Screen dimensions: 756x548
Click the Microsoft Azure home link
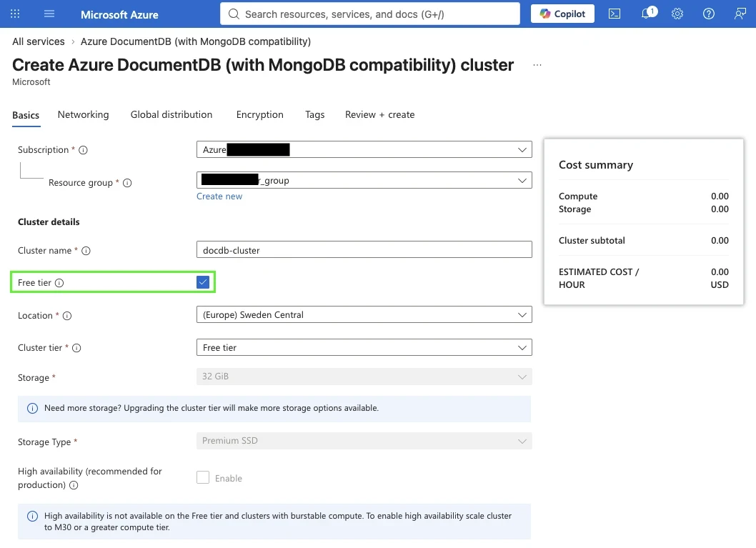[119, 14]
